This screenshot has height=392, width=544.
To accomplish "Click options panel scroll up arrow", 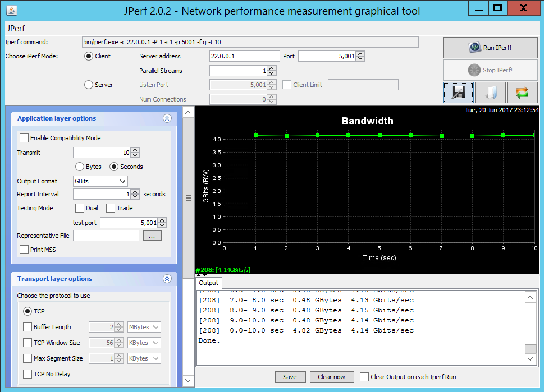I will tap(188, 112).
